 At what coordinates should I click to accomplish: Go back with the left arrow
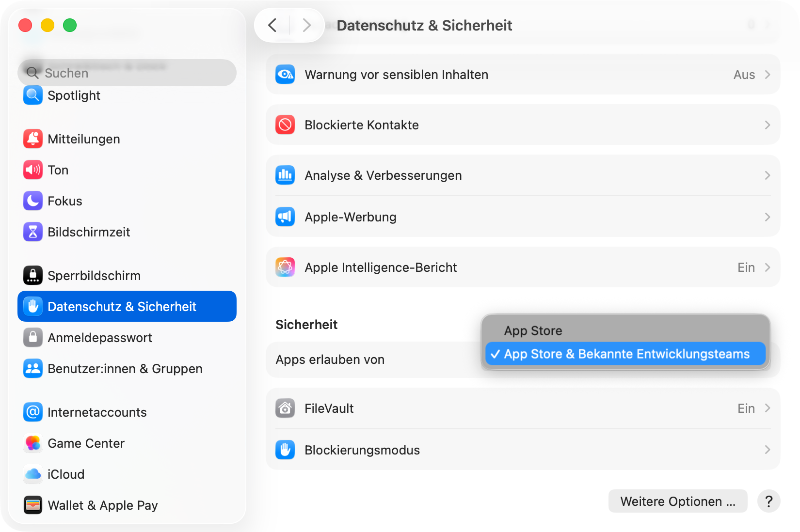point(273,25)
